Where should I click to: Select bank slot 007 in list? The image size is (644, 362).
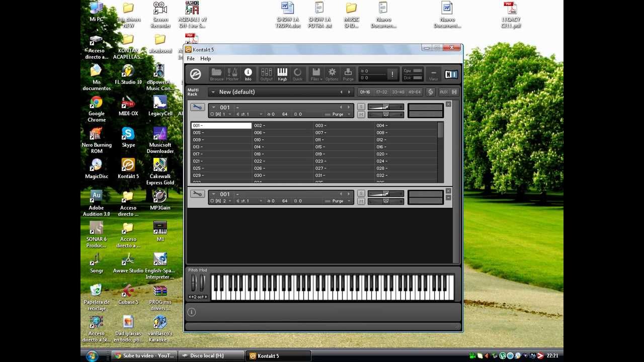pos(344,133)
